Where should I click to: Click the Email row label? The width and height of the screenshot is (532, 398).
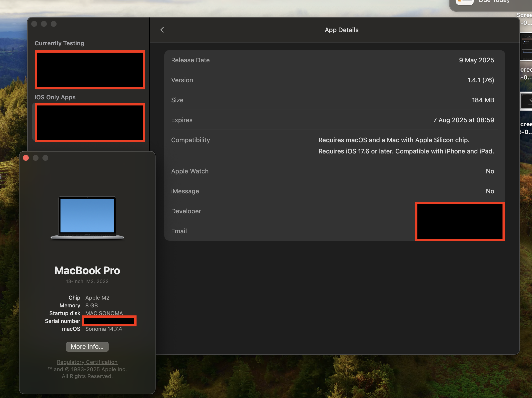[x=179, y=231]
